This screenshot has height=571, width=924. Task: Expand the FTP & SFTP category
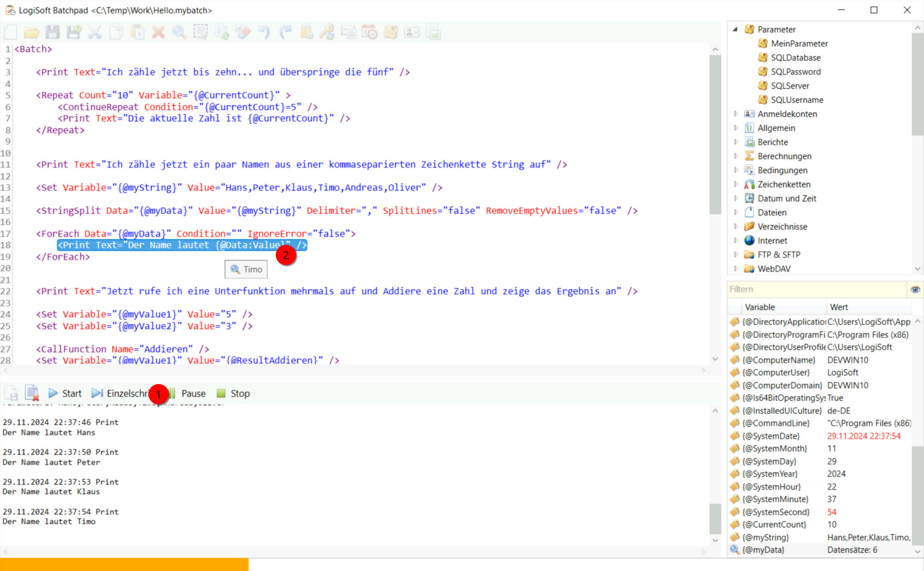[x=736, y=255]
